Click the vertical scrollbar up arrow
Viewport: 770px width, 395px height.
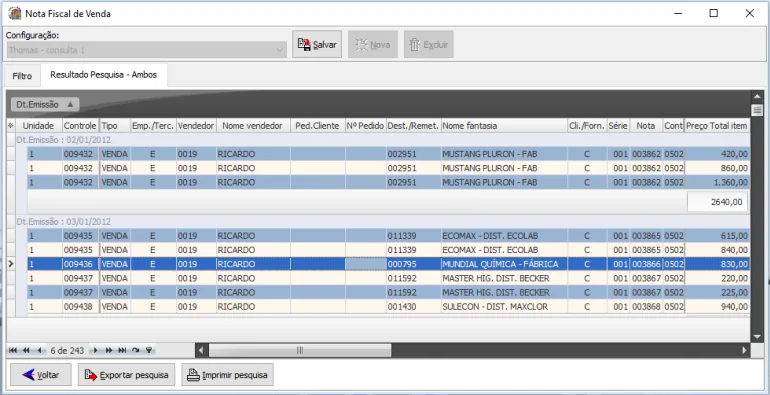pos(757,96)
